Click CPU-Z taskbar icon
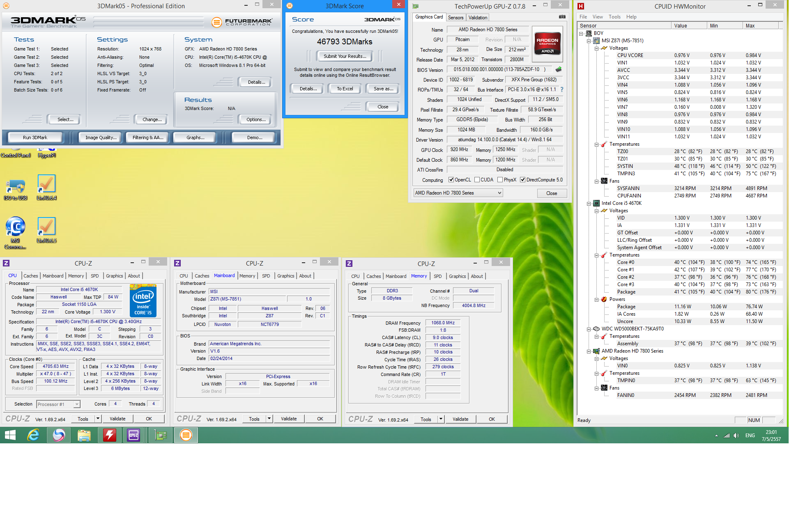Screen dimensions: 789x532 134,435
